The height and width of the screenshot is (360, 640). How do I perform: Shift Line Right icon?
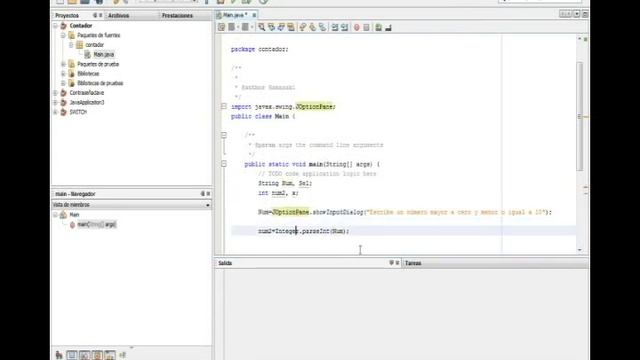click(344, 27)
